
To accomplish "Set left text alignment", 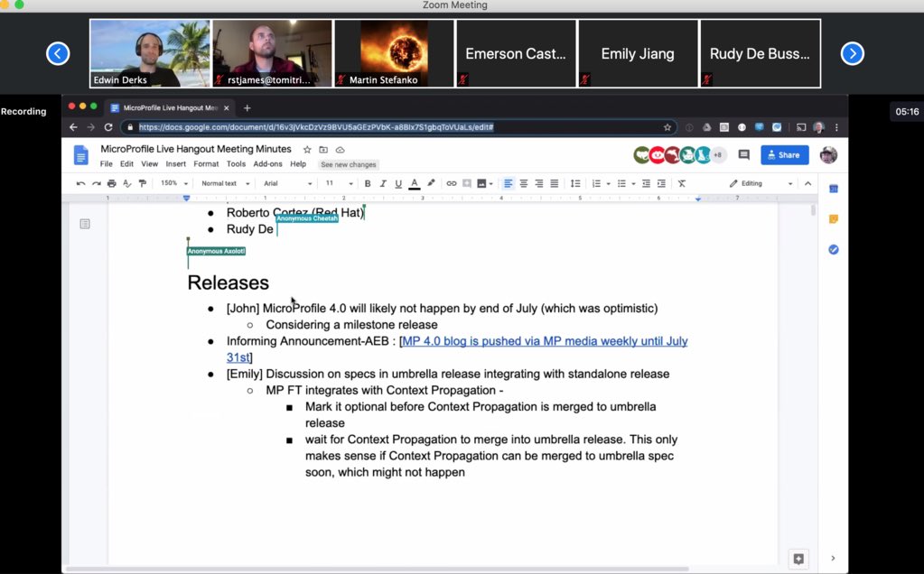I will coord(508,184).
